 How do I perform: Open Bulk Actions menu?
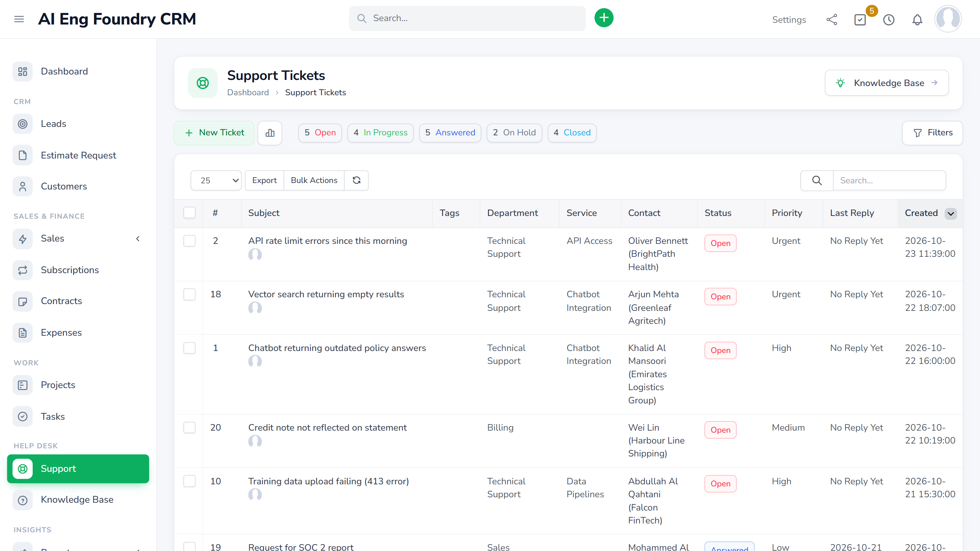(x=314, y=180)
